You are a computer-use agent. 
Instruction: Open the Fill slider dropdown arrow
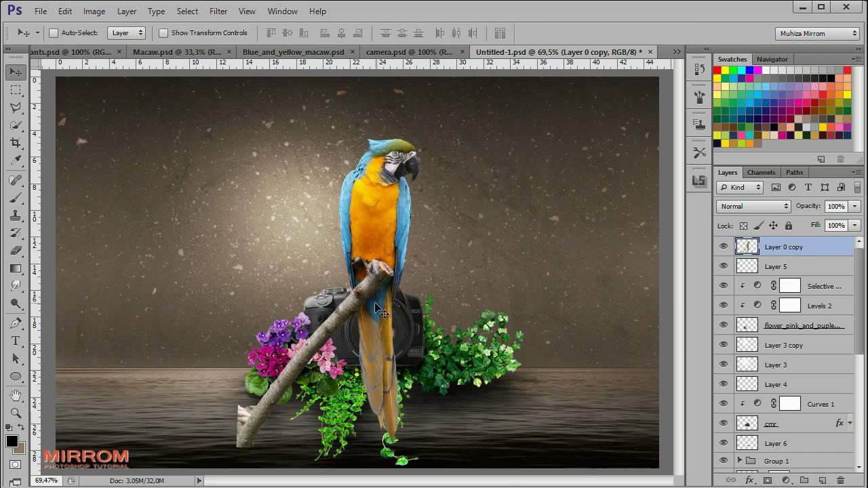point(854,225)
